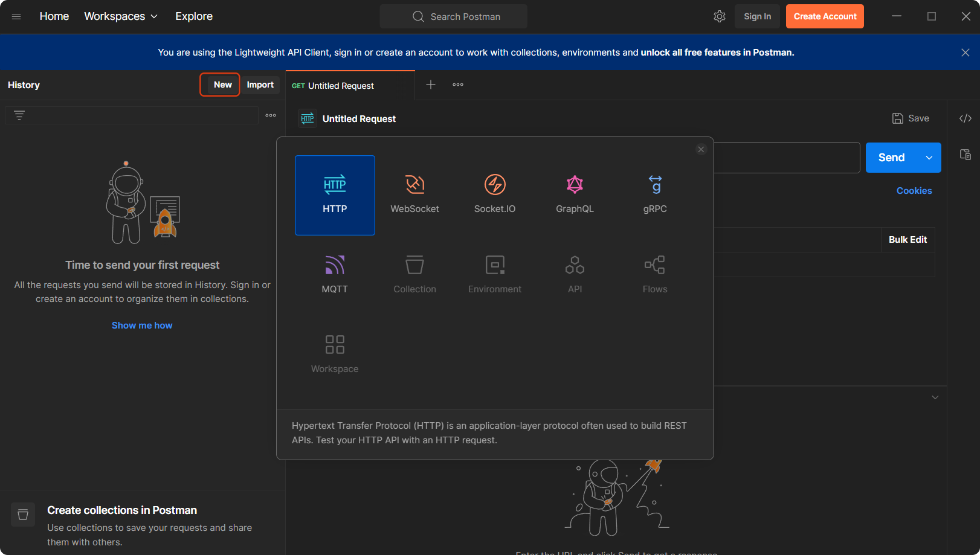Click the Untitled Request title text
Viewport: 980px width, 555px height.
[359, 119]
